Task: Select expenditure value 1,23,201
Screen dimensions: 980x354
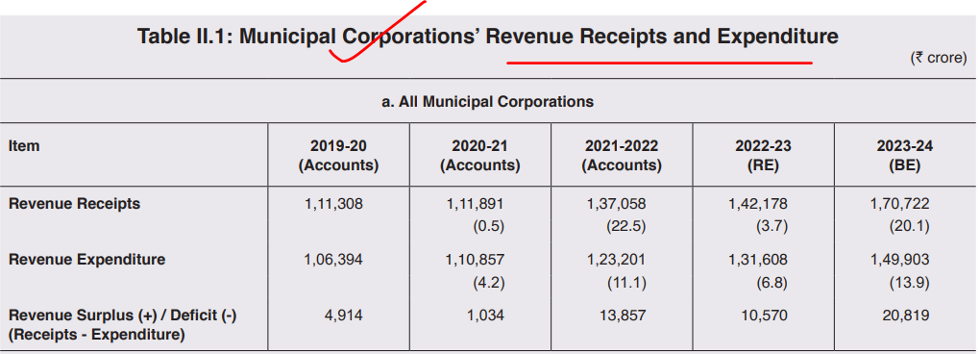Action: point(617,260)
